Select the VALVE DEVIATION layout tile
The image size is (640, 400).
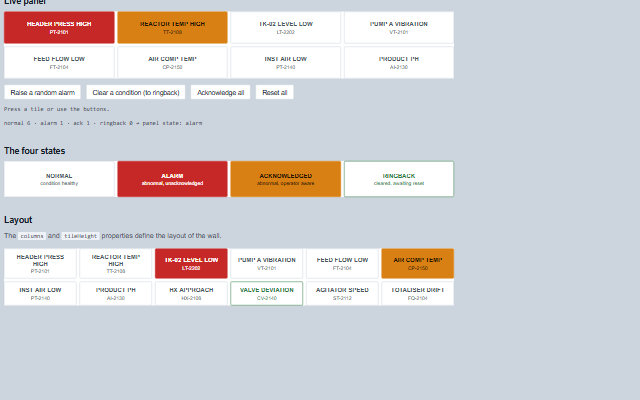click(267, 293)
